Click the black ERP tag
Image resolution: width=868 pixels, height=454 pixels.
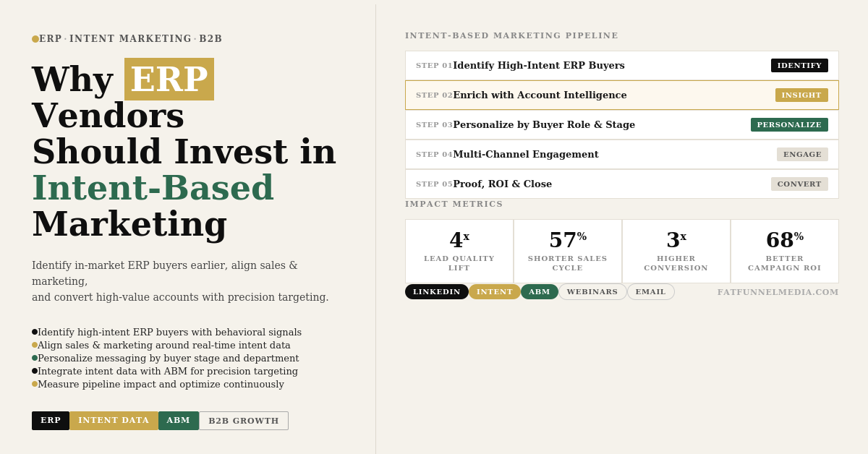[x=51, y=421]
